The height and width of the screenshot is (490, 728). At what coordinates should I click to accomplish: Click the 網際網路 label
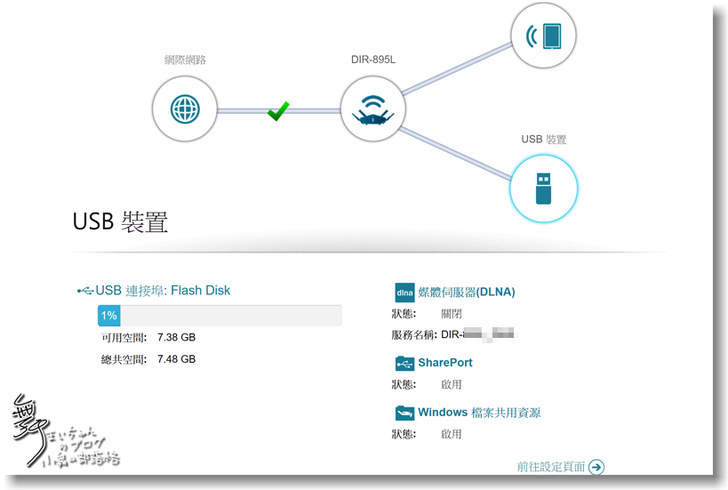coord(185,60)
